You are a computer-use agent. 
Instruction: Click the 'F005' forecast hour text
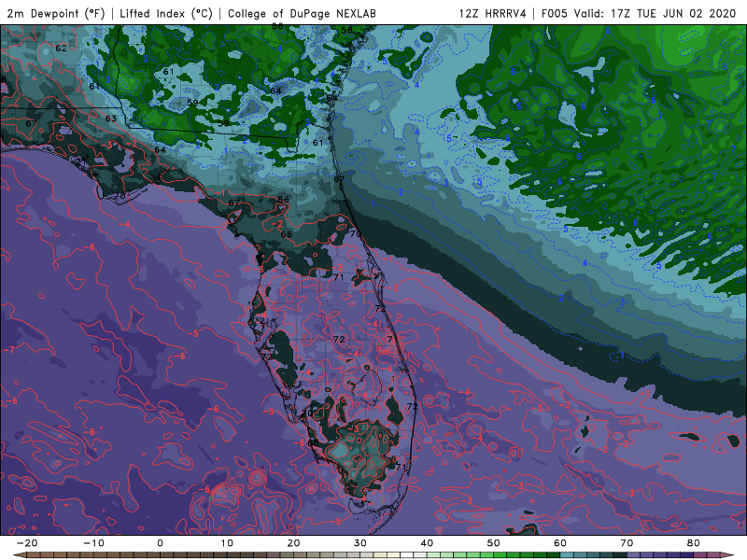click(555, 13)
